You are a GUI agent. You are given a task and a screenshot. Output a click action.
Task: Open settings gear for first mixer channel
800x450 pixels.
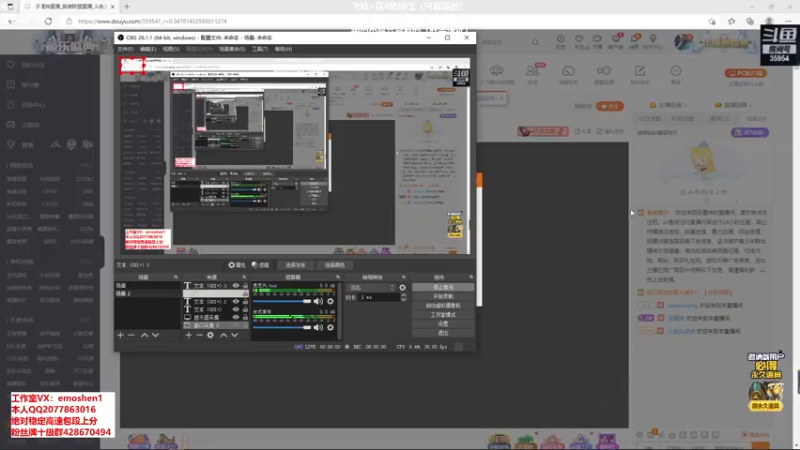331,302
